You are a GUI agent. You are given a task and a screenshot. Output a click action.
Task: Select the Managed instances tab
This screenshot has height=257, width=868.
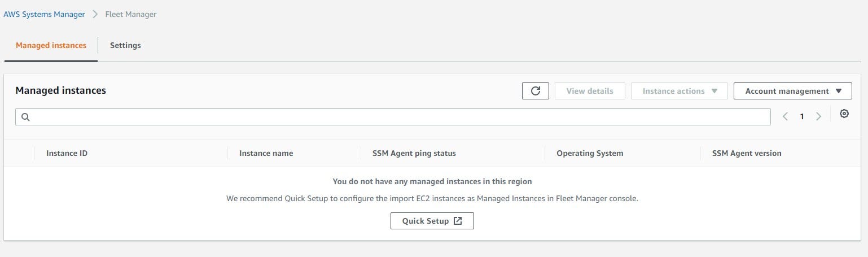[x=51, y=45]
